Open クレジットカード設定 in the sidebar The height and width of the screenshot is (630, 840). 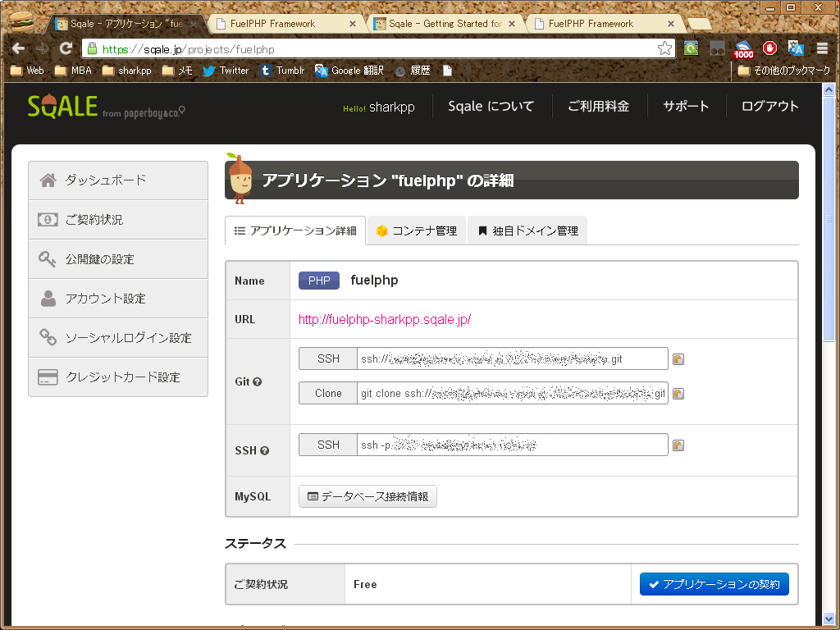[118, 377]
